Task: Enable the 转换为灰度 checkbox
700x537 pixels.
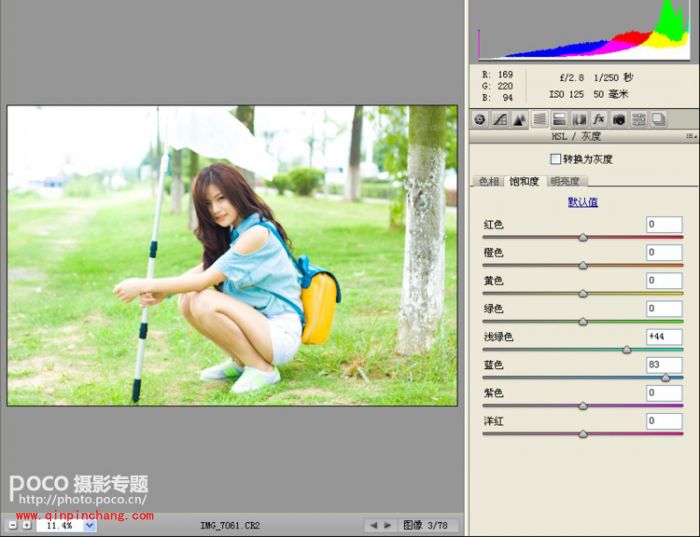Action: pos(556,159)
